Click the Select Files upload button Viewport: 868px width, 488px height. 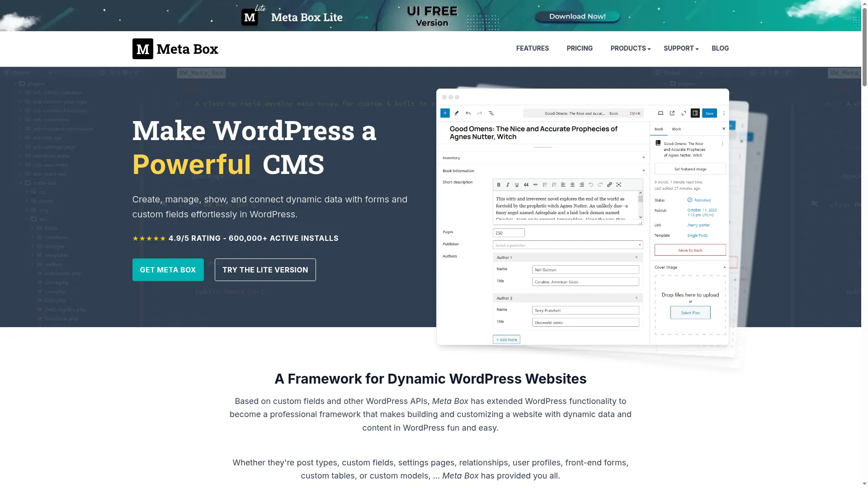[x=690, y=313]
